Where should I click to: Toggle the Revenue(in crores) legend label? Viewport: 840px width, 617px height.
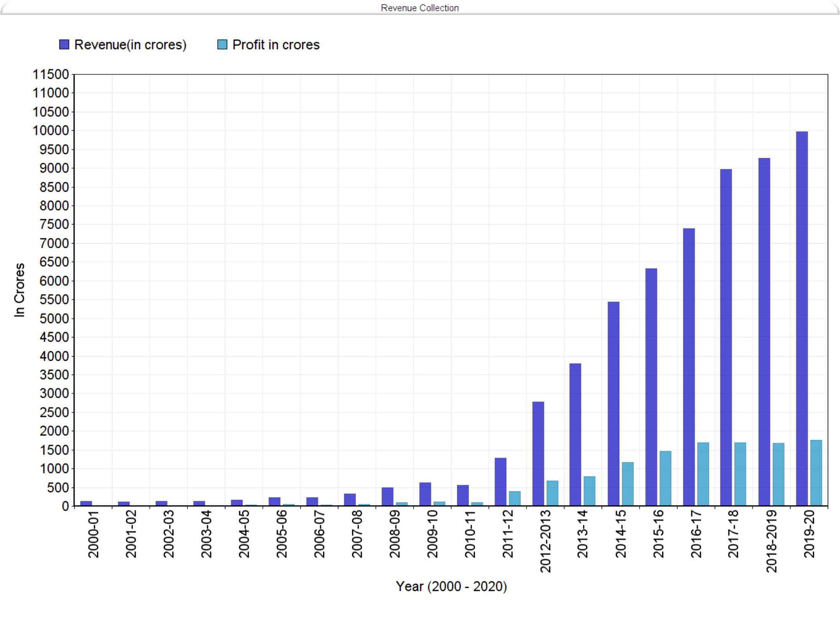click(x=130, y=45)
